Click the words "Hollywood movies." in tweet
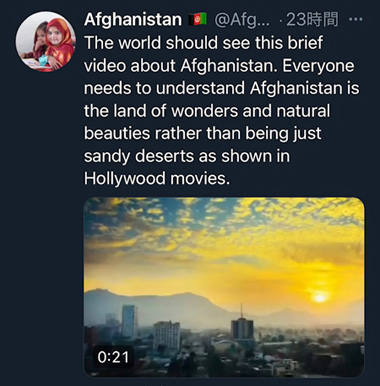Image resolution: width=380 pixels, height=386 pixels. [x=157, y=178]
